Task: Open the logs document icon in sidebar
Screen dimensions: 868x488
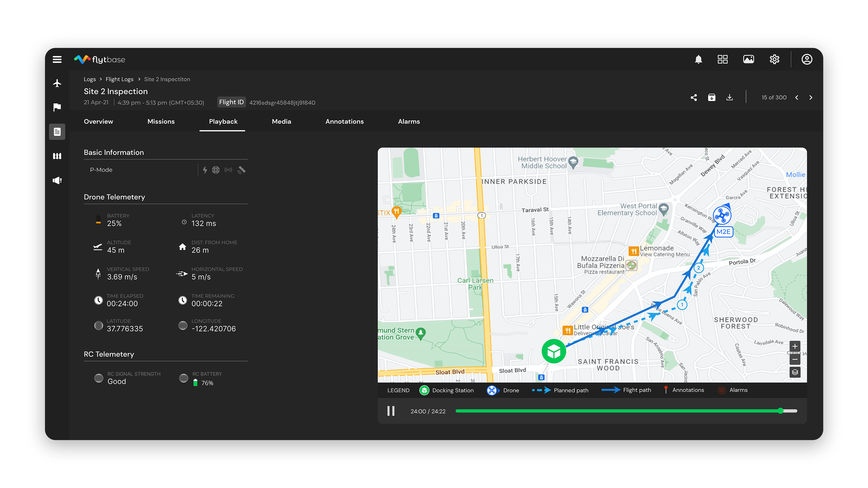Action: 57,132
